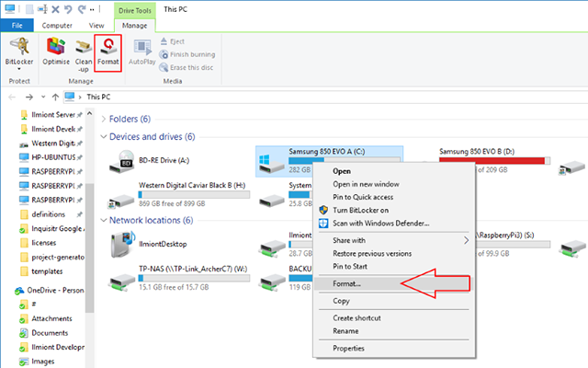The height and width of the screenshot is (368, 588).
Task: Select the BACKU network drive icon
Action: pos(272,282)
